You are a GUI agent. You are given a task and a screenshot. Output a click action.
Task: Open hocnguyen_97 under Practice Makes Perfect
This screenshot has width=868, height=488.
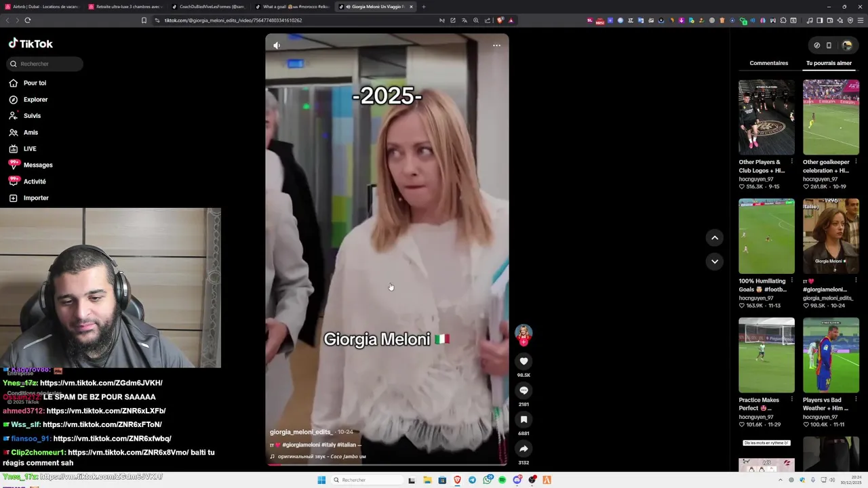756,417
